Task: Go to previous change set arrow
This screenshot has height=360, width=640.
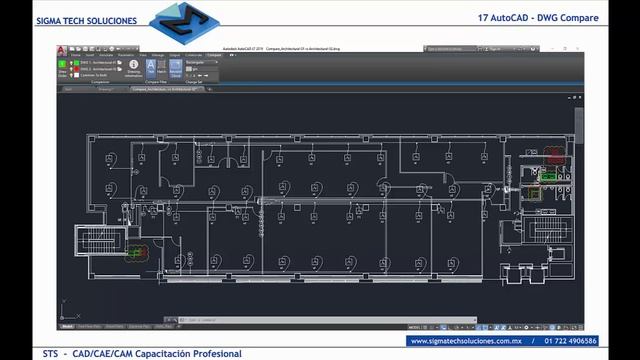Action: pos(200,76)
